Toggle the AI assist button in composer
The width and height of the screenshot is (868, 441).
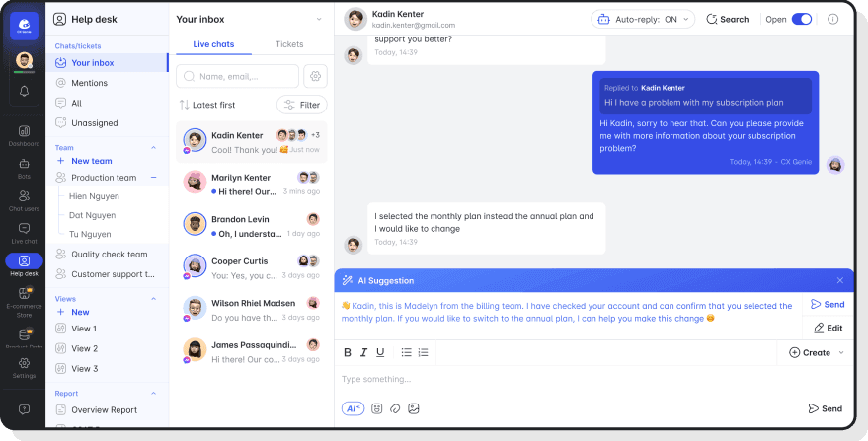[353, 408]
